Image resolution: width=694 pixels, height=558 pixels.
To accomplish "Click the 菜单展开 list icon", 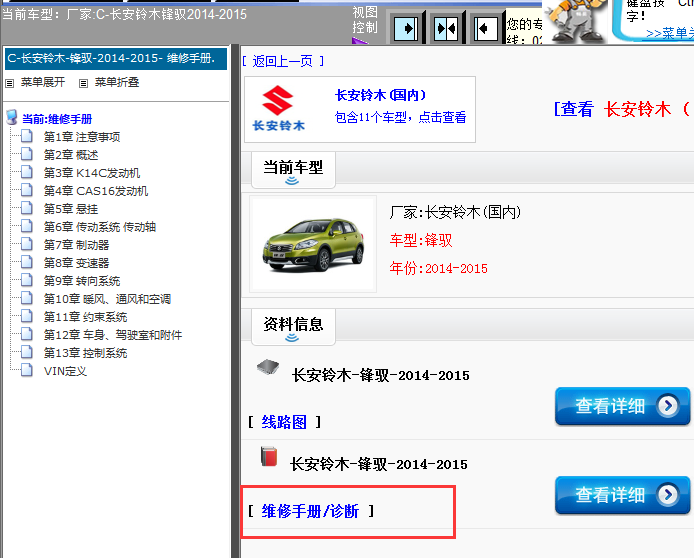I will (x=10, y=83).
